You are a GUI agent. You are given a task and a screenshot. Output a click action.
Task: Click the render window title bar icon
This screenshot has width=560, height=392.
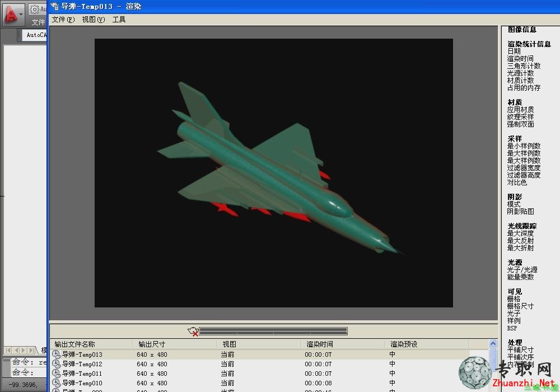click(55, 6)
